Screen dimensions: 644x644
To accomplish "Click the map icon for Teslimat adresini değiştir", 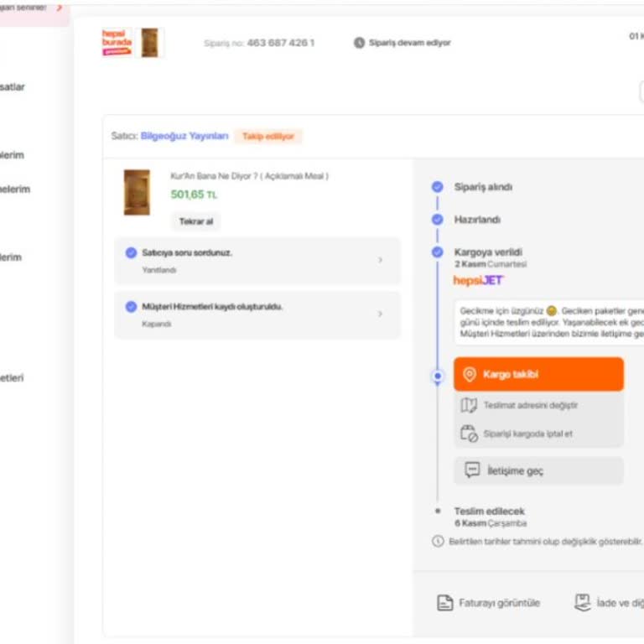I will click(469, 405).
